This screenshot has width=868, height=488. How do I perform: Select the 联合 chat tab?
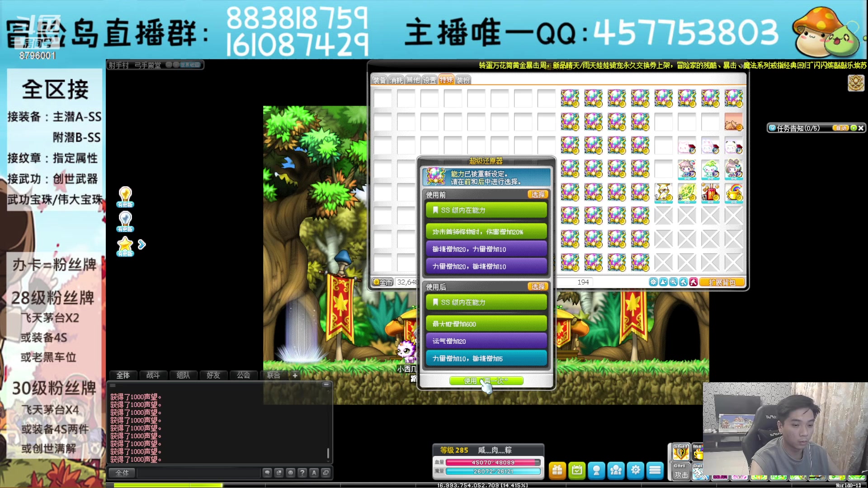pyautogui.click(x=274, y=375)
